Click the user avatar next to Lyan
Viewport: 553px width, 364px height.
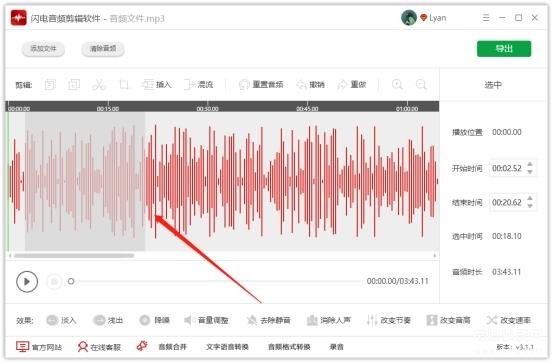click(409, 17)
